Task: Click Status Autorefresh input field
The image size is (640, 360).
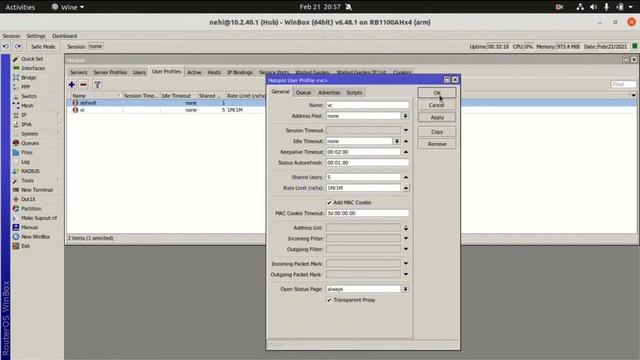Action: coord(367,163)
